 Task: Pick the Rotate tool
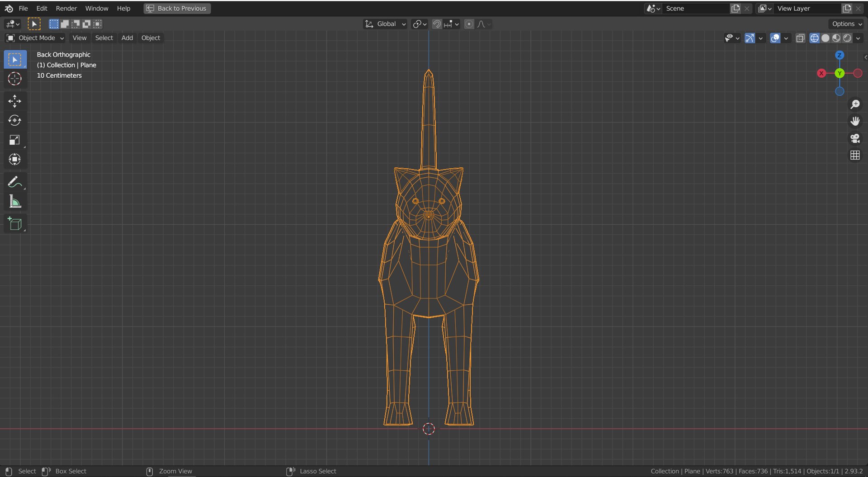coord(15,120)
